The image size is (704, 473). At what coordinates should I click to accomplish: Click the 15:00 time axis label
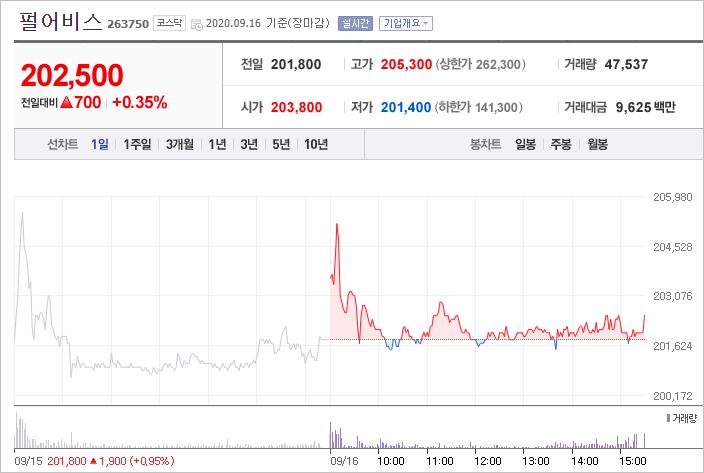point(633,461)
